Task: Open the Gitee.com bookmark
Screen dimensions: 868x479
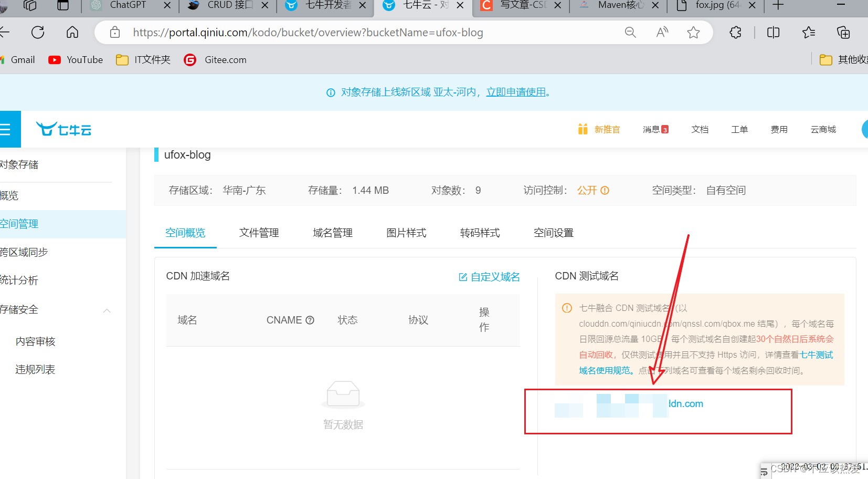Action: point(215,60)
